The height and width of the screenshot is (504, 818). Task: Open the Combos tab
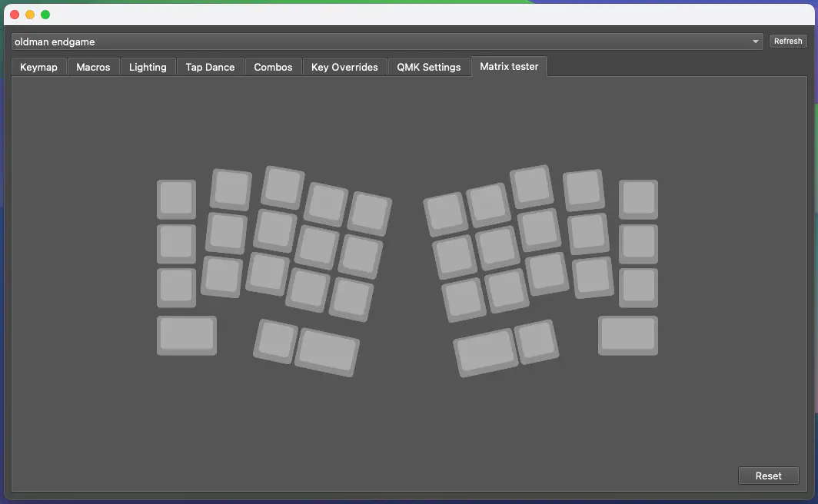[273, 67]
